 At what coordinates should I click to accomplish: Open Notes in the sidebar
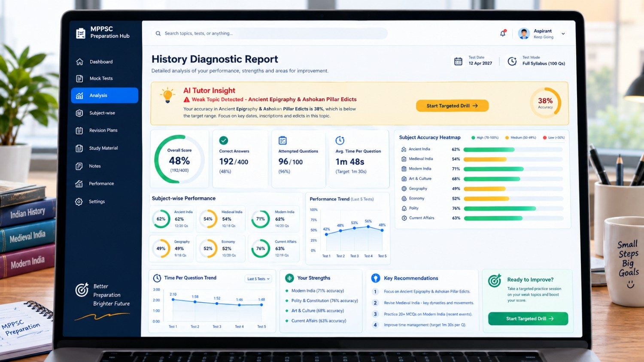point(104,166)
